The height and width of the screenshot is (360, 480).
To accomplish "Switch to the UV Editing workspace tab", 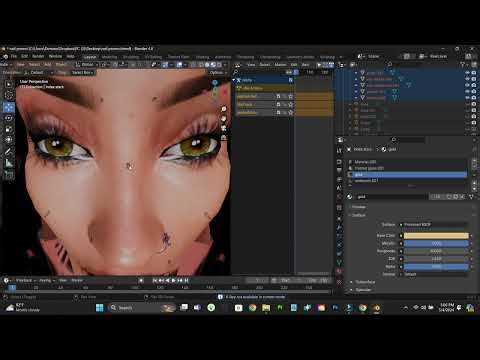I will tap(153, 57).
